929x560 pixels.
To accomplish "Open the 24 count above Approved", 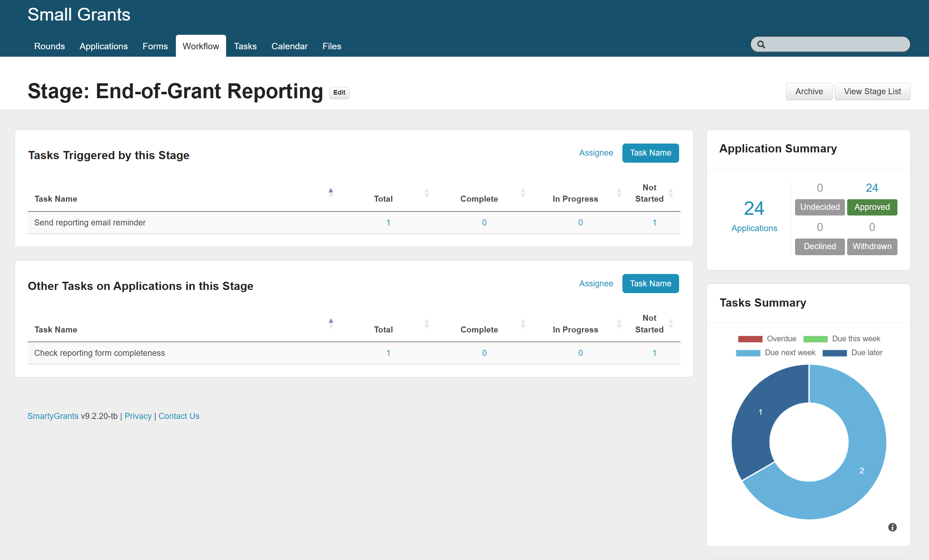I will pyautogui.click(x=872, y=188).
